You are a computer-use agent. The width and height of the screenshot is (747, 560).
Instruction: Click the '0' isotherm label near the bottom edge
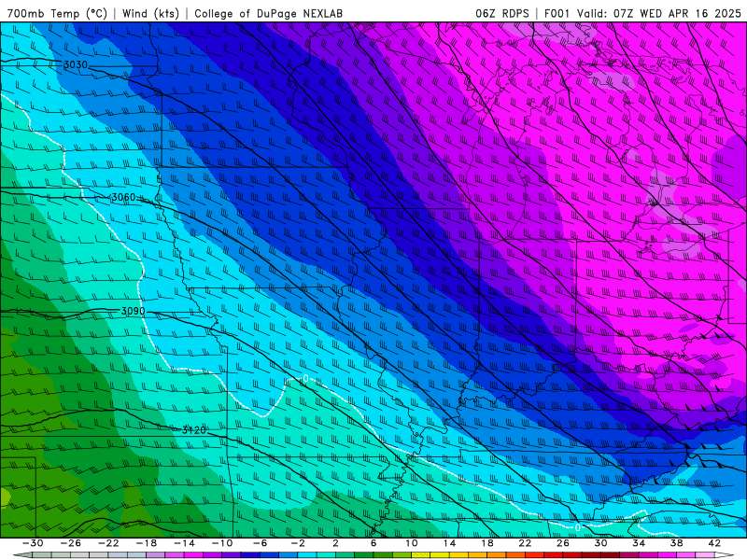click(x=578, y=527)
